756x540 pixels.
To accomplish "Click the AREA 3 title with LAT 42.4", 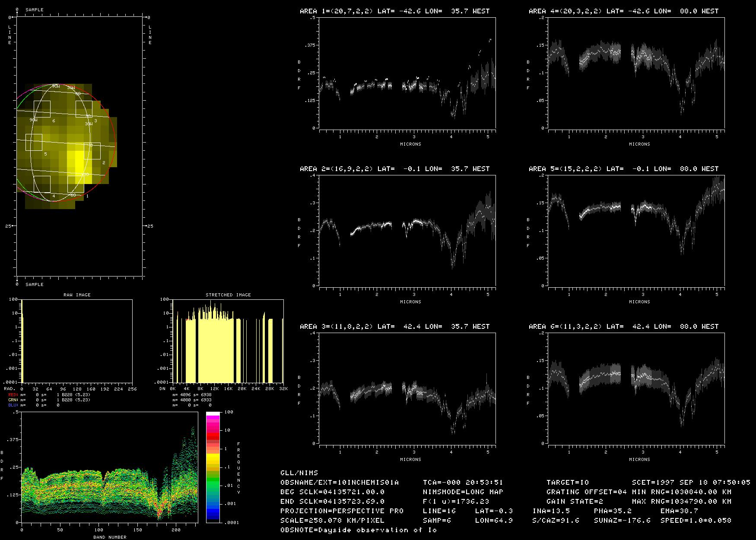I will (x=394, y=327).
